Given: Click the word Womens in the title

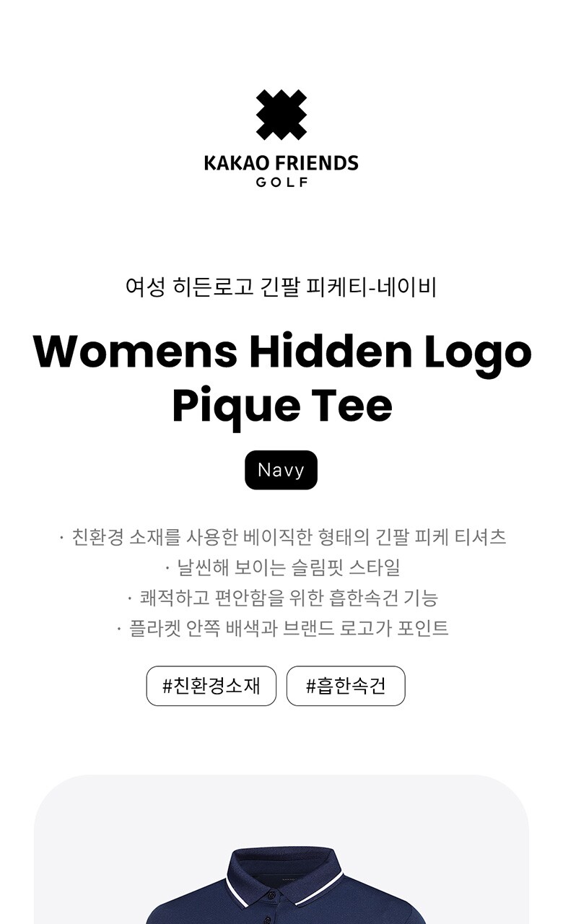Looking at the screenshot, I should [135, 351].
